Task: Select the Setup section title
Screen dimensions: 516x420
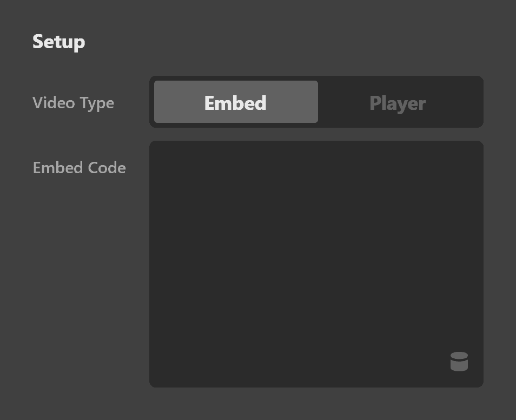Action: coord(58,42)
